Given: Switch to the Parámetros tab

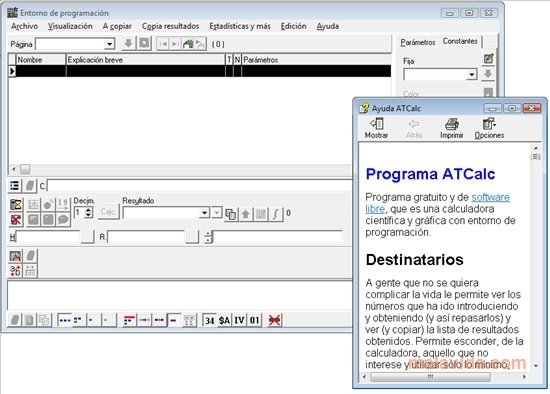Looking at the screenshot, I should pyautogui.click(x=417, y=42).
